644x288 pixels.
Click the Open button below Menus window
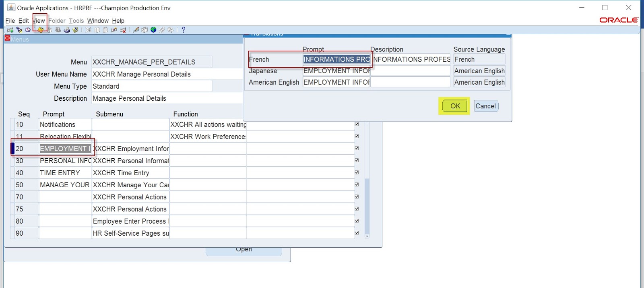point(244,251)
